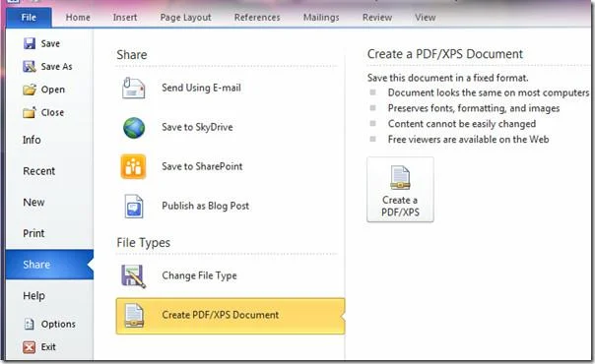
Task: Switch to the View tab
Action: click(x=425, y=18)
